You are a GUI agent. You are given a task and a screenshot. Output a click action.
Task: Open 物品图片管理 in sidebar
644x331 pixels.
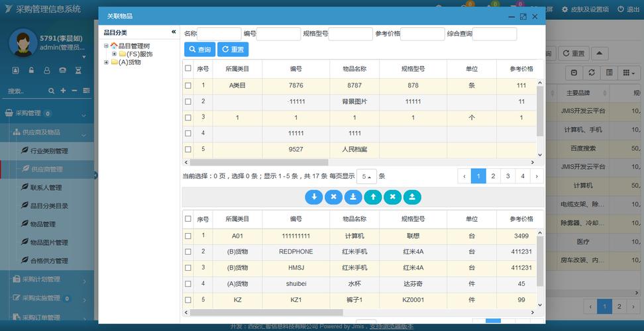point(49,242)
